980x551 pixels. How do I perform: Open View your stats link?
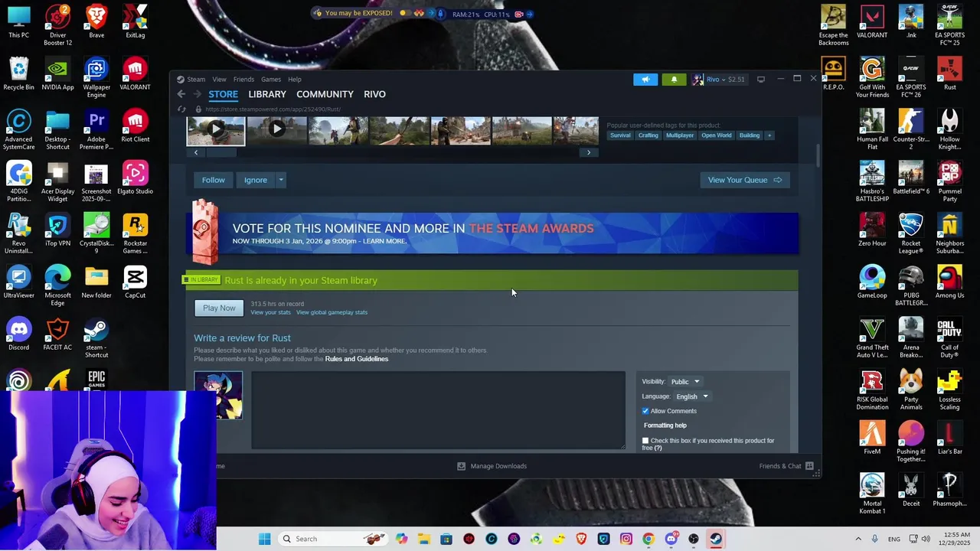270,312
